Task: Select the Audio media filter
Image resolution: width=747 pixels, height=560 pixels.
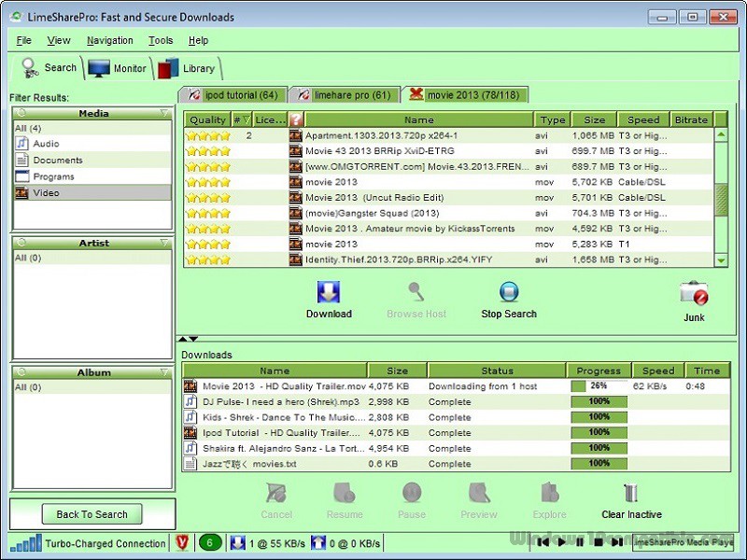Action: click(92, 144)
